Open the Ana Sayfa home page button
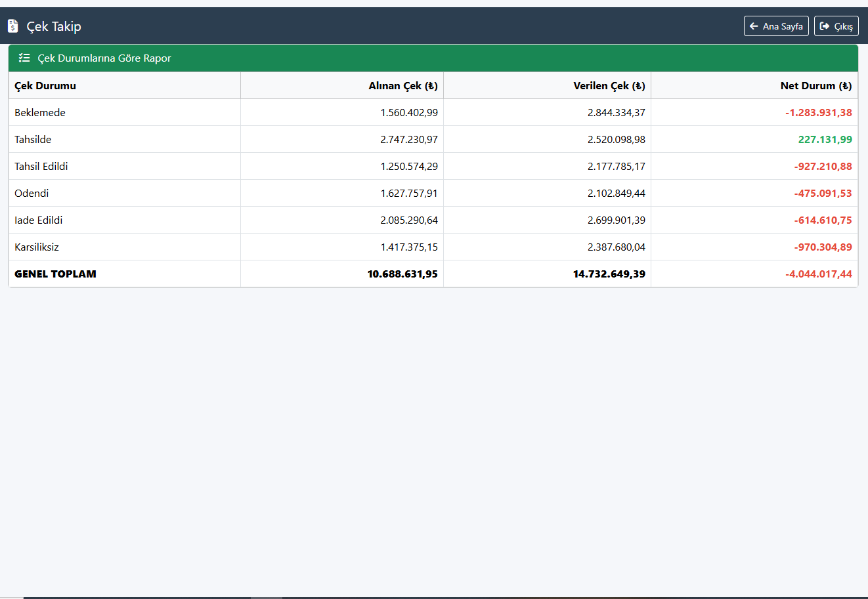868x599 pixels. pyautogui.click(x=776, y=26)
